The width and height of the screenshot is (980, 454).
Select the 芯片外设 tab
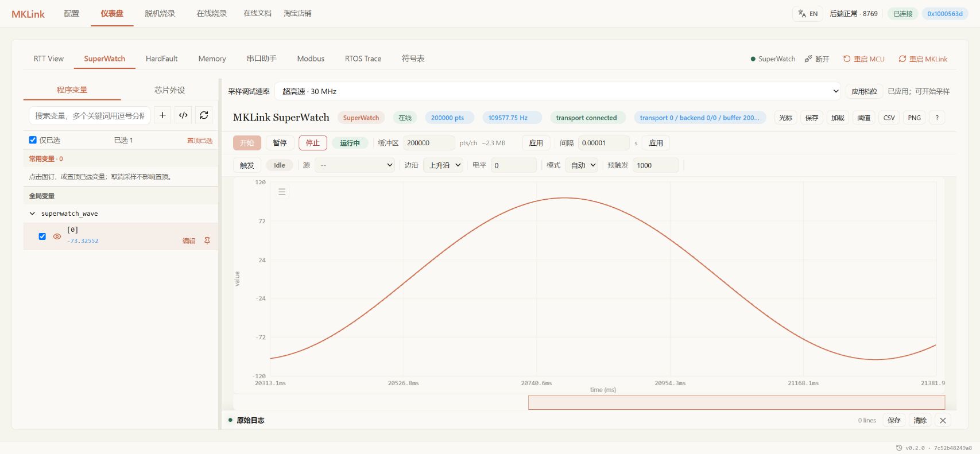169,90
